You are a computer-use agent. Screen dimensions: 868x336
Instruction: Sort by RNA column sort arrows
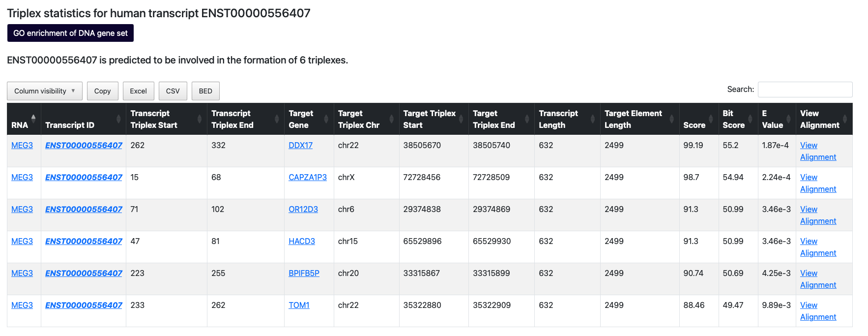click(x=33, y=119)
